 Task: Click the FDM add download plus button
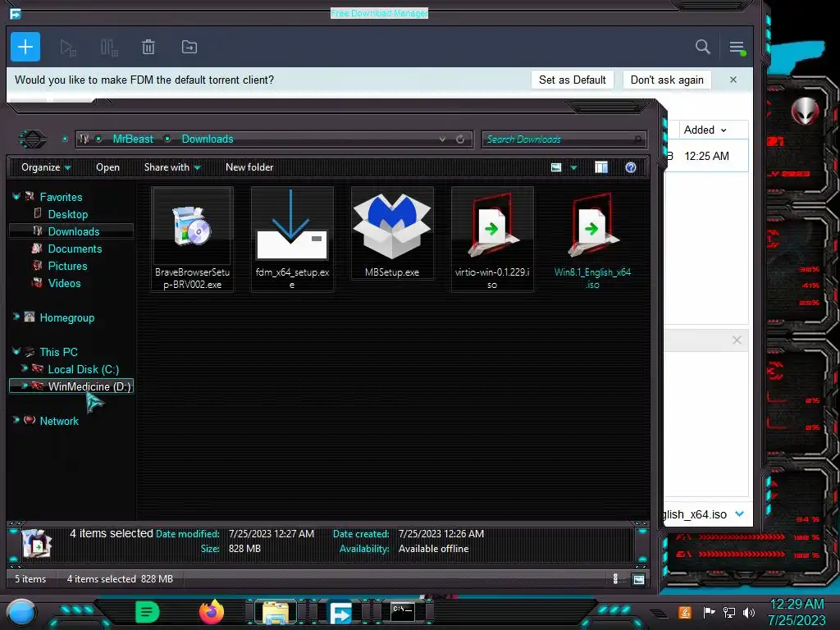tap(25, 47)
